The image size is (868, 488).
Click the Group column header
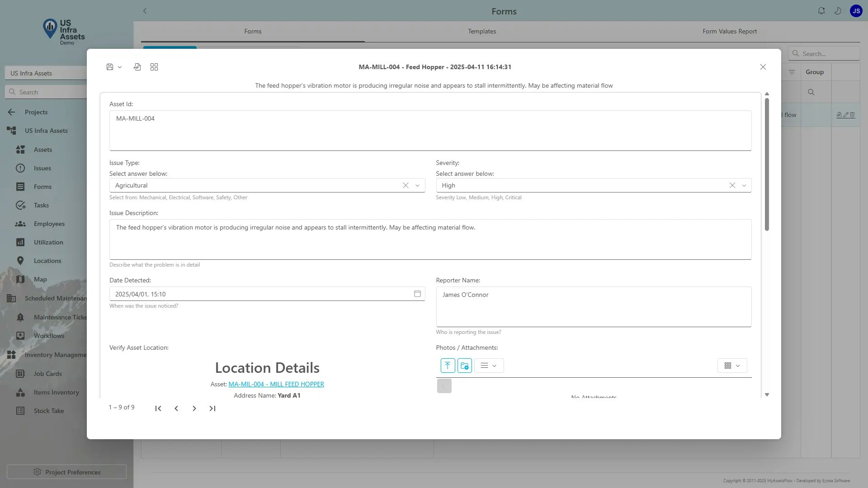(815, 72)
